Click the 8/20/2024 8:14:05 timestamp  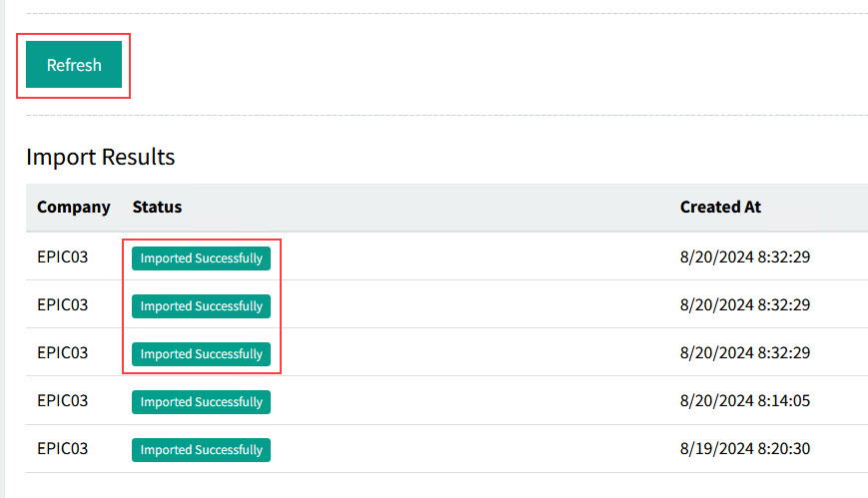coord(744,401)
